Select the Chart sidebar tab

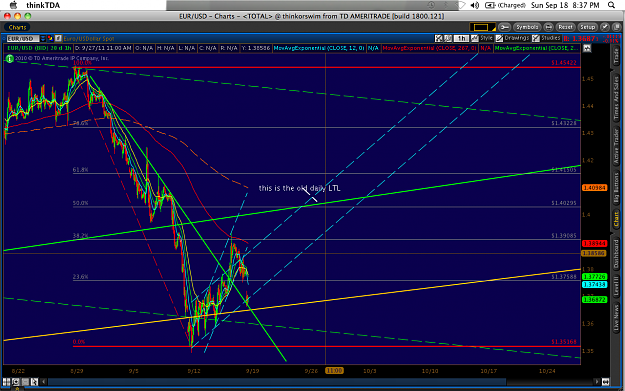pyautogui.click(x=616, y=220)
